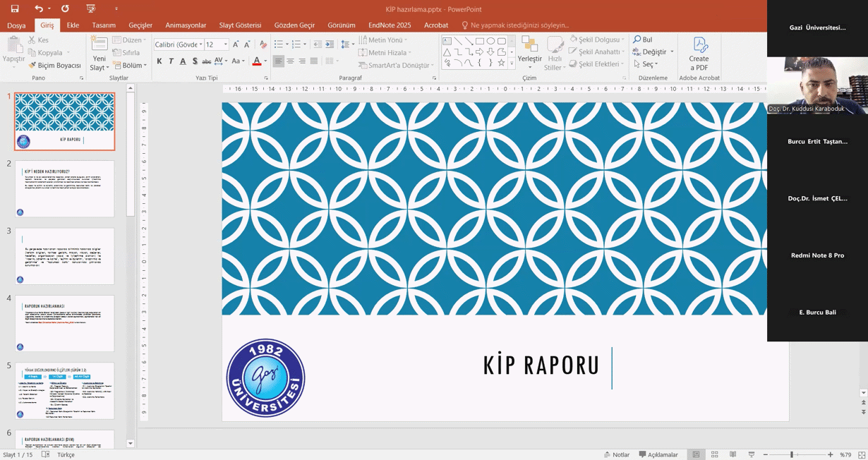Toggle the Notlar notes pane
The image size is (868, 460).
(617, 454)
